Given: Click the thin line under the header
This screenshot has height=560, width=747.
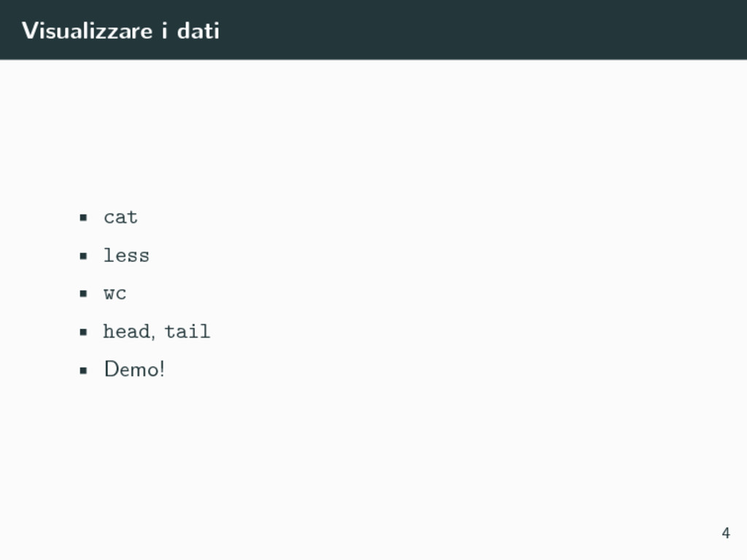Looking at the screenshot, I should point(373,60).
